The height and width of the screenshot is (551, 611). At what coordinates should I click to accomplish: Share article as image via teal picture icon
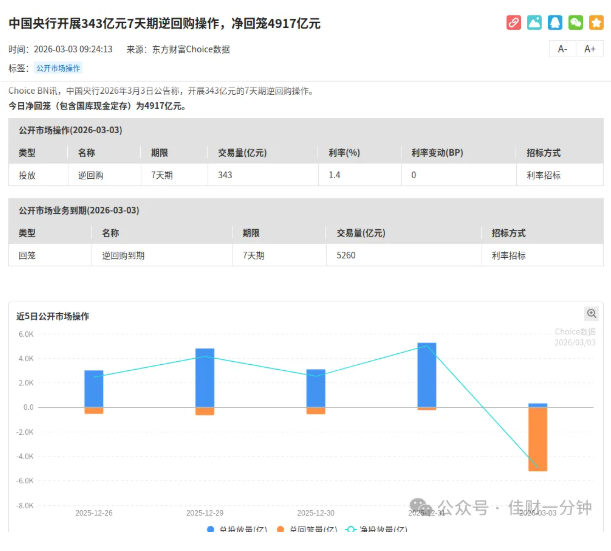point(534,23)
